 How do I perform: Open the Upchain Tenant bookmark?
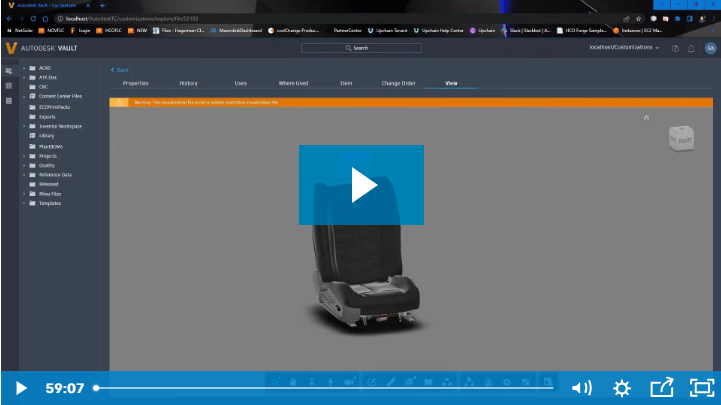(387, 30)
